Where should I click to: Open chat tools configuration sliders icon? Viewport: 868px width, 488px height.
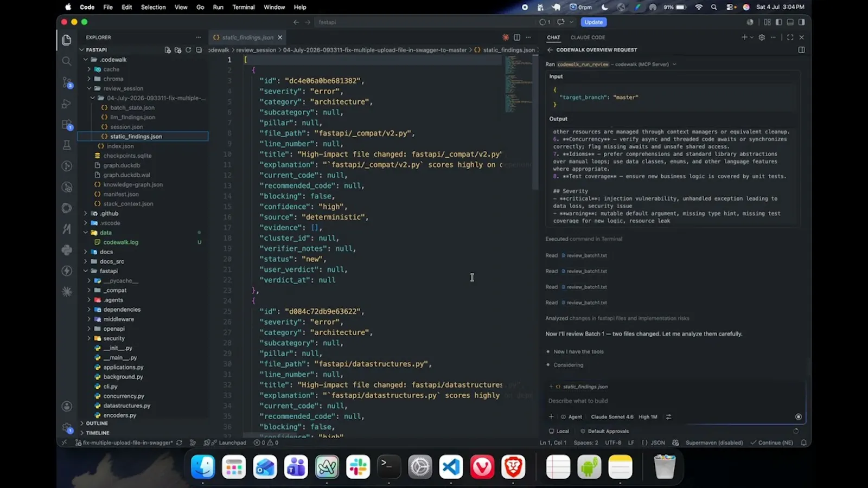[x=668, y=417]
